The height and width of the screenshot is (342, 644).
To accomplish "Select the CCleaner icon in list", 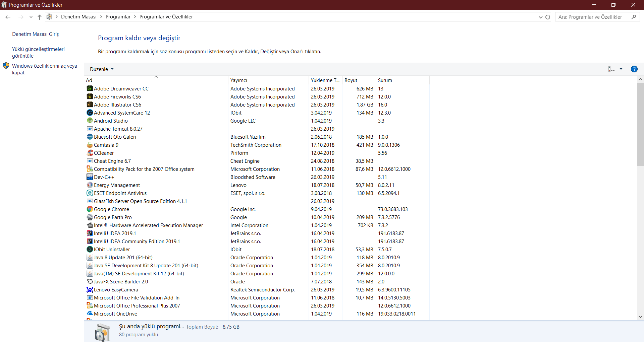I will pos(90,153).
